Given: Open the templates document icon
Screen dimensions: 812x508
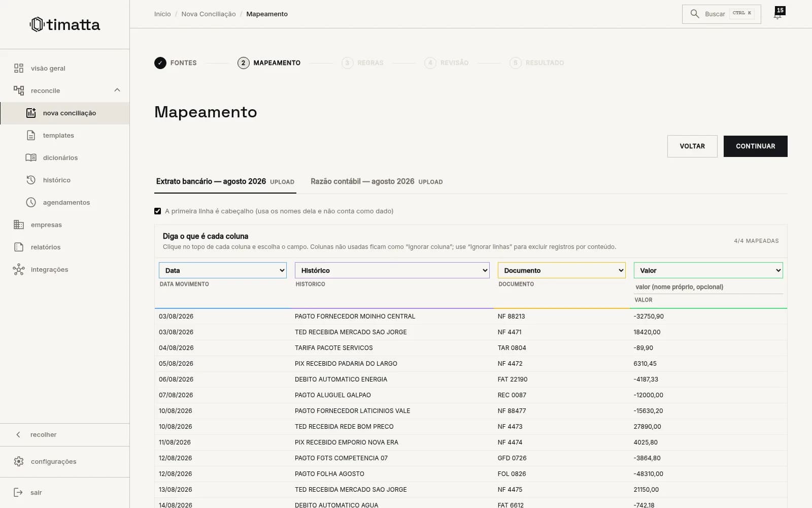Looking at the screenshot, I should tap(31, 135).
